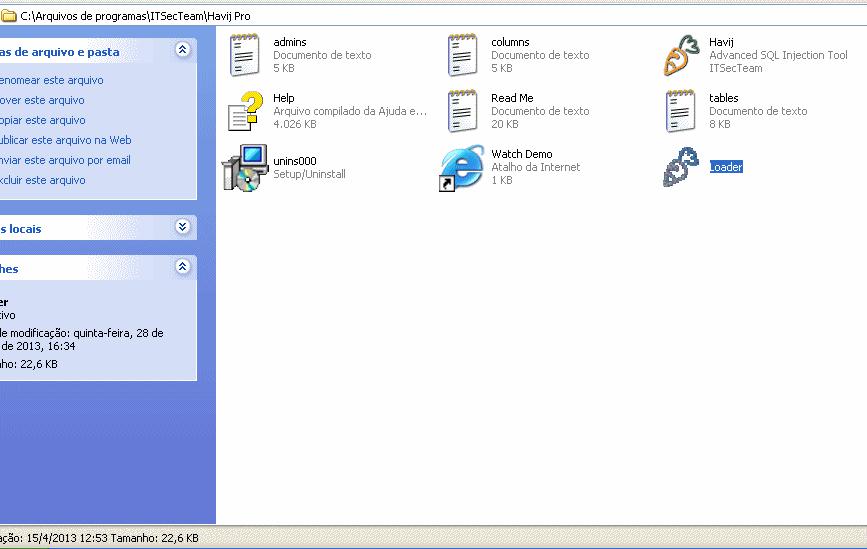Click the delete this file link
This screenshot has width=867, height=549.
[43, 180]
